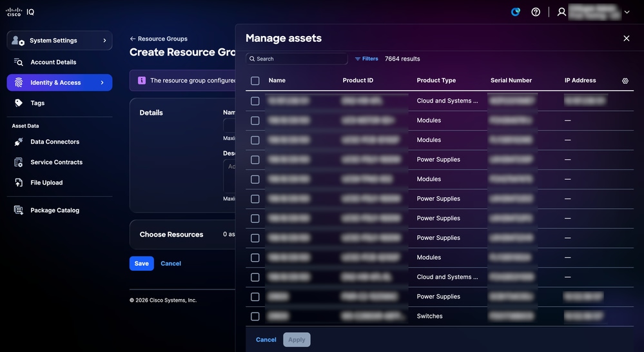Click the 7664 results count text

402,59
